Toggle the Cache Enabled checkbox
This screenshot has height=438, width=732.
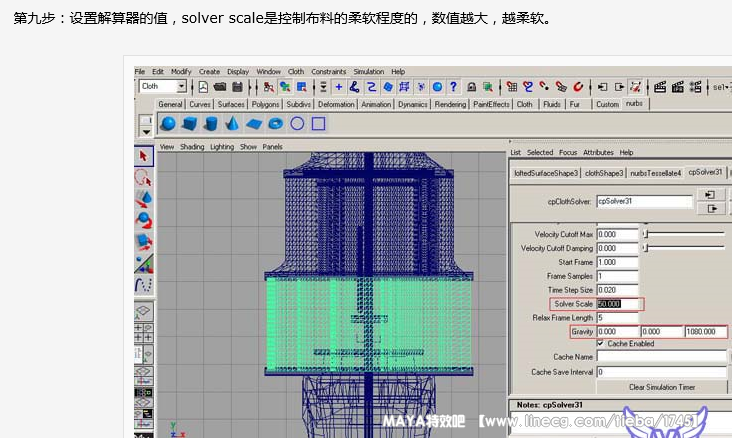click(600, 343)
